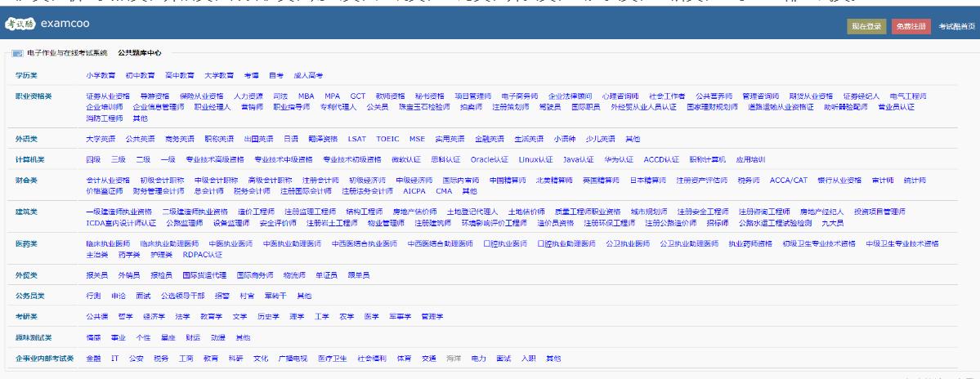Open 星座 under 趣味测试类
The height and width of the screenshot is (379, 980).
tap(168, 338)
